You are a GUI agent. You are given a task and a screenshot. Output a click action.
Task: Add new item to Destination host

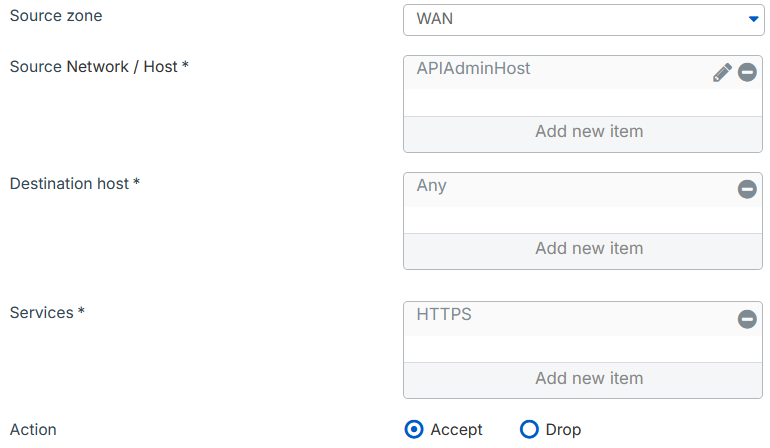588,249
